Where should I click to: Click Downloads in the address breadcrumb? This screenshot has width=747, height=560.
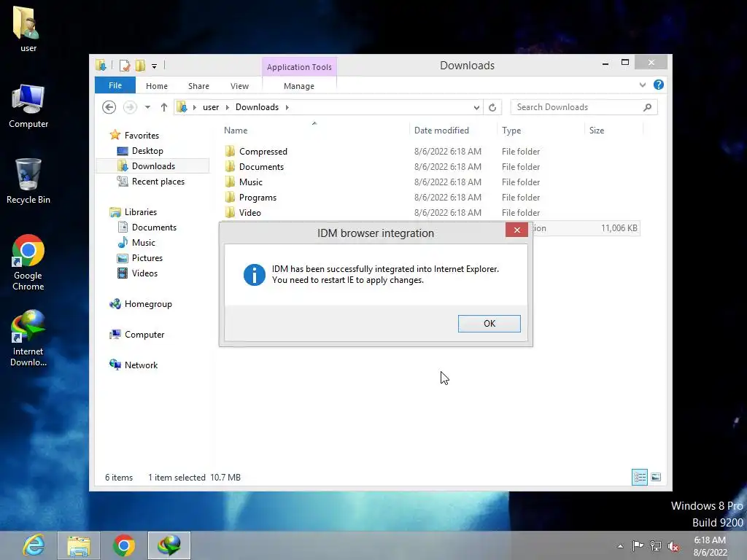[x=257, y=107]
